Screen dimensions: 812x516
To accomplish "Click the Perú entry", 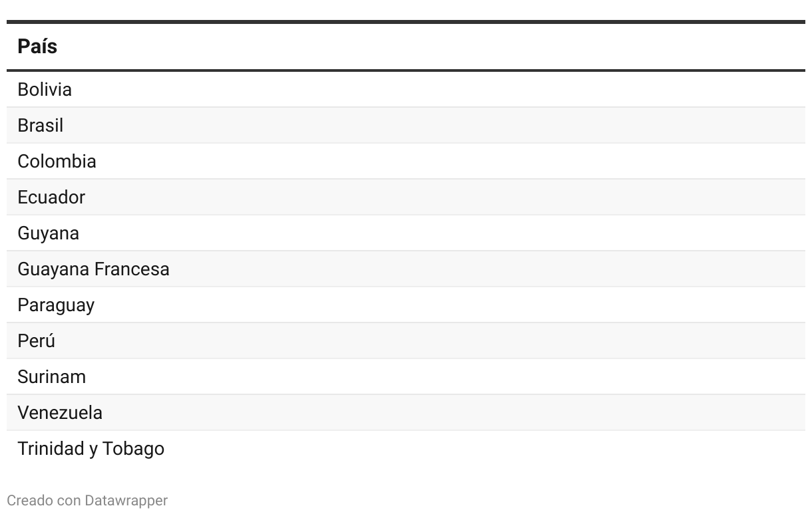I will coord(36,340).
